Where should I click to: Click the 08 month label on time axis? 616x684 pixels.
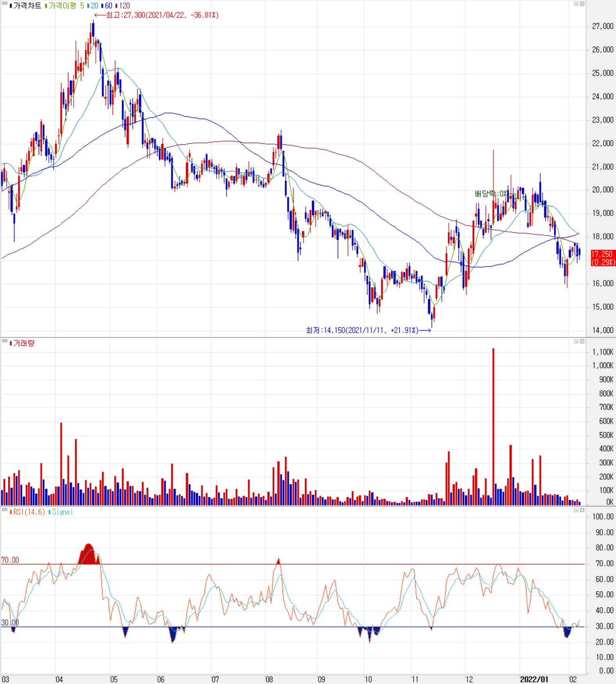coord(269,679)
